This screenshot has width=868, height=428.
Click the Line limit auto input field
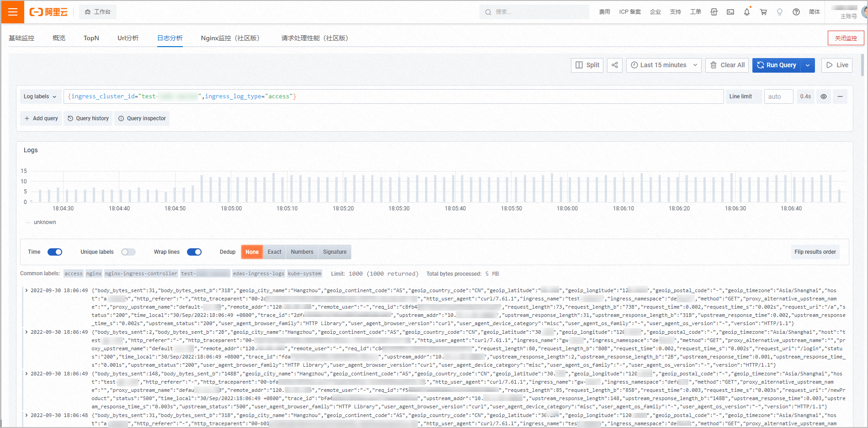tap(778, 96)
